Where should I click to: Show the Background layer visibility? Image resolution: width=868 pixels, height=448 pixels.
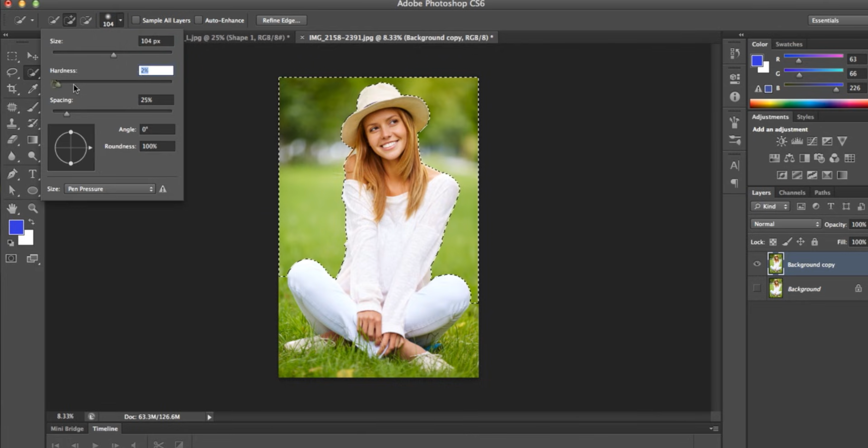[x=757, y=288]
